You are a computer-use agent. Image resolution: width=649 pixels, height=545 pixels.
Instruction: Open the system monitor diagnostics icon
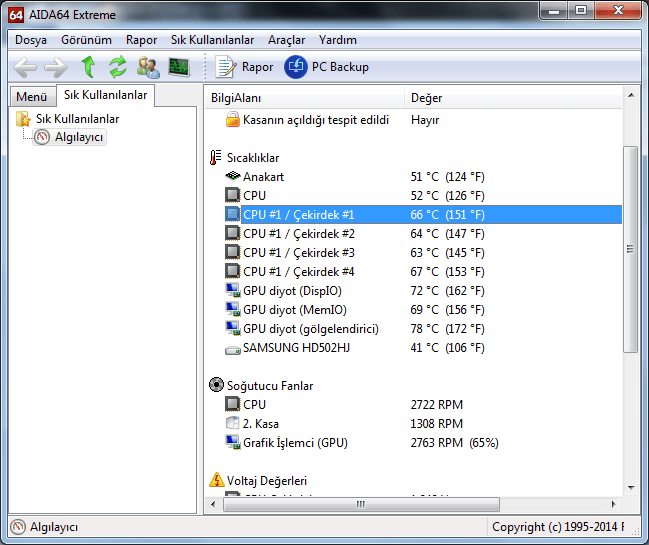pyautogui.click(x=179, y=67)
